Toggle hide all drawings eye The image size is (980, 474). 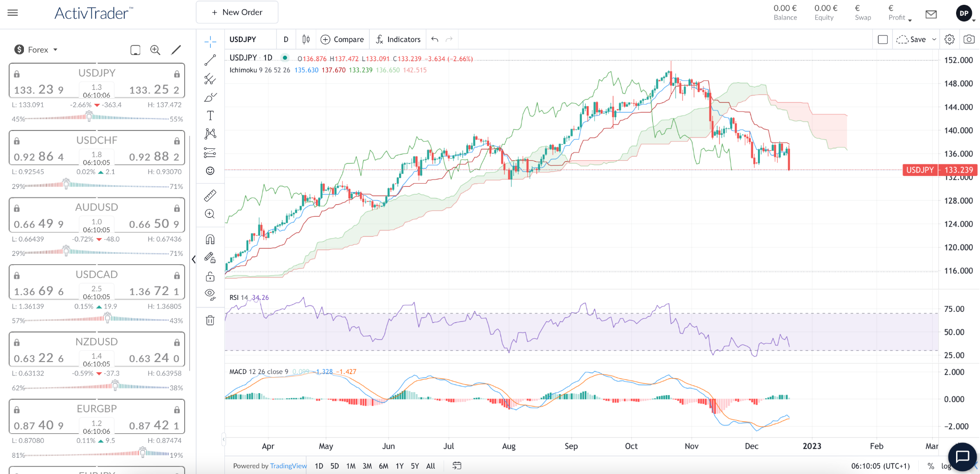click(x=210, y=295)
